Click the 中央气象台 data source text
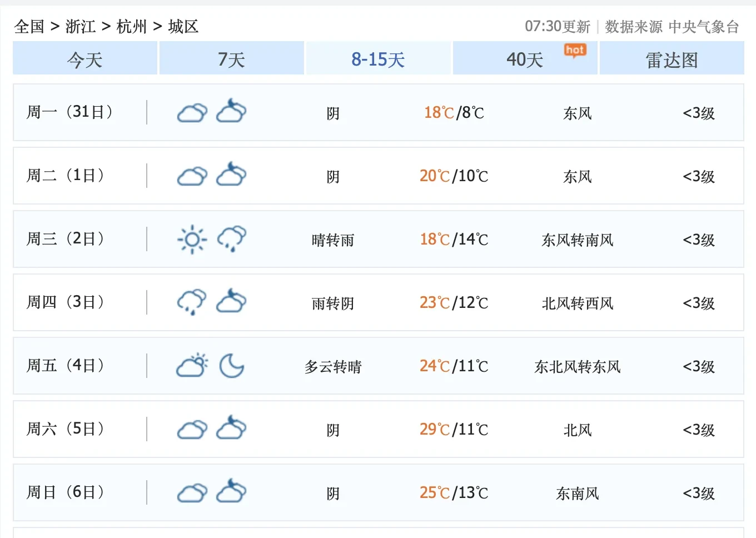This screenshot has width=756, height=538. (x=704, y=26)
